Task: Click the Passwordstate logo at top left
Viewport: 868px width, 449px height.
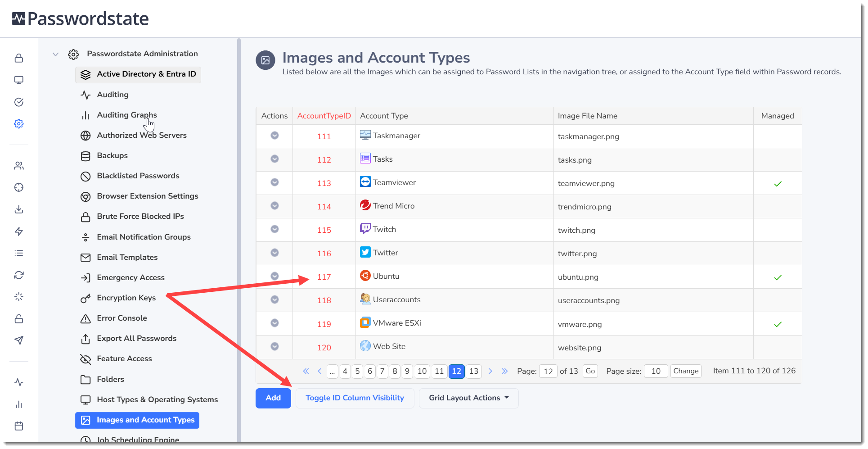Action: [80, 18]
